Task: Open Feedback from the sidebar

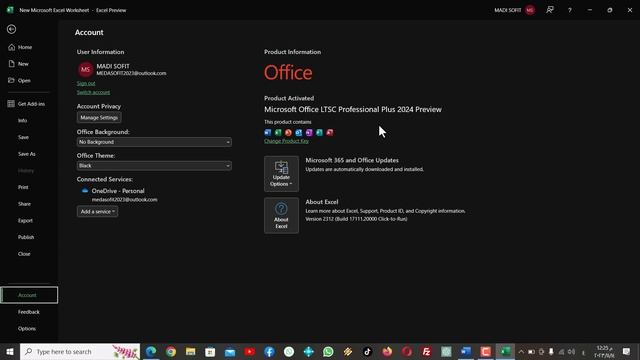Action: (29, 312)
